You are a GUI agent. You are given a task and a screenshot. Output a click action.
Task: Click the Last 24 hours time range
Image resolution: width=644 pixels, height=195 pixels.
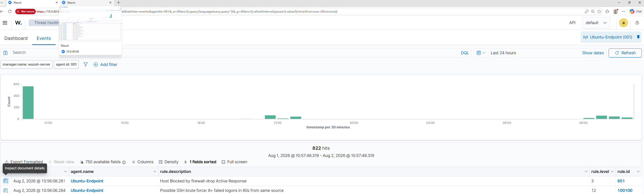coord(503,53)
